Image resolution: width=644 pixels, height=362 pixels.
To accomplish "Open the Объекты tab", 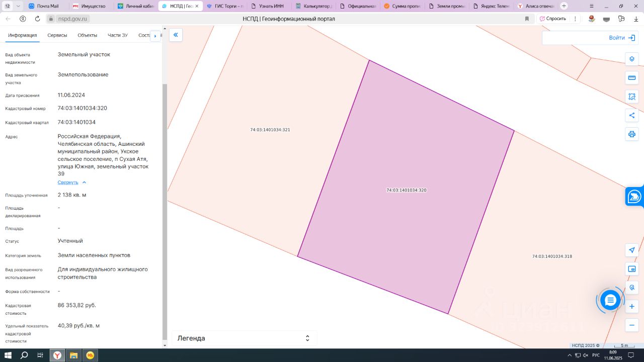I will (x=87, y=35).
